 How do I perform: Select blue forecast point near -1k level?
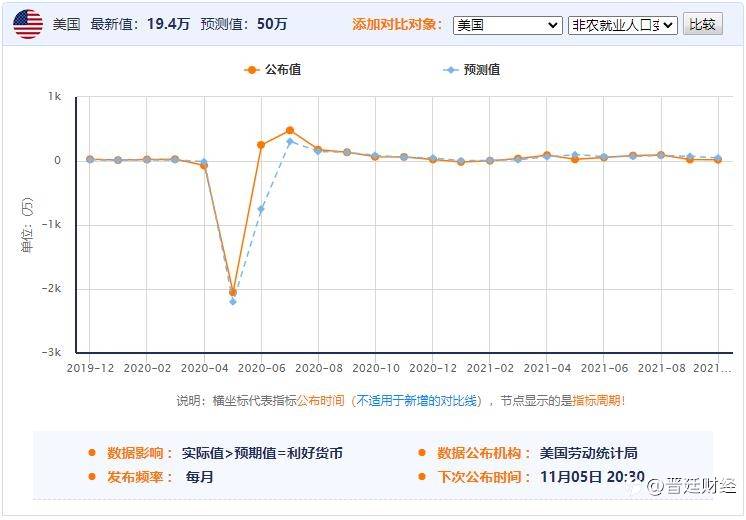point(261,209)
